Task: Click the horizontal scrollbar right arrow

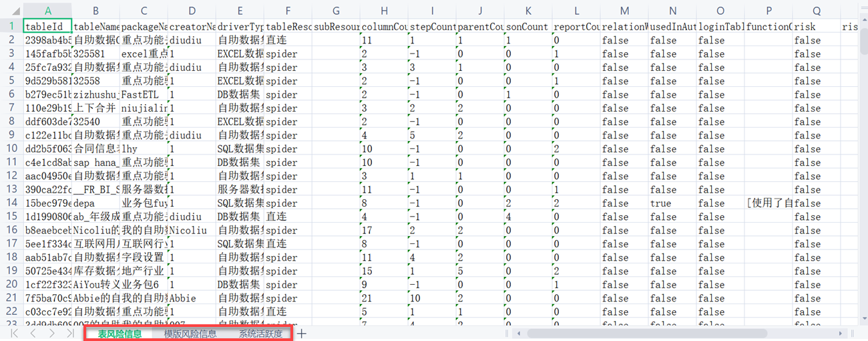Action: 840,333
